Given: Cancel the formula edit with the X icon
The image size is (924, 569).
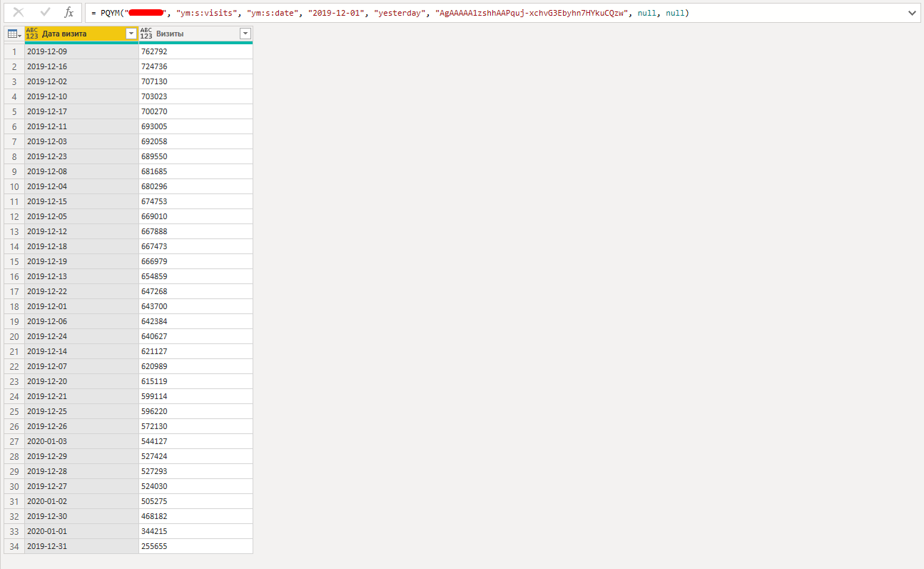Looking at the screenshot, I should point(19,13).
